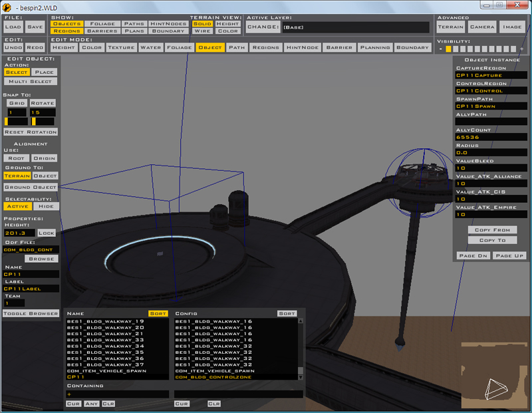
Task: Open Advanced Image settings
Action: 512,27
